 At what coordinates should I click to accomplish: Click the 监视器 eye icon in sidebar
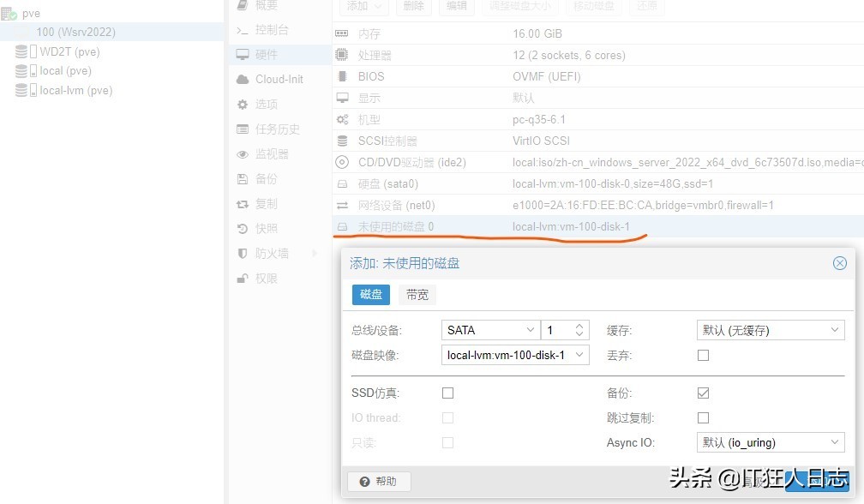[241, 154]
